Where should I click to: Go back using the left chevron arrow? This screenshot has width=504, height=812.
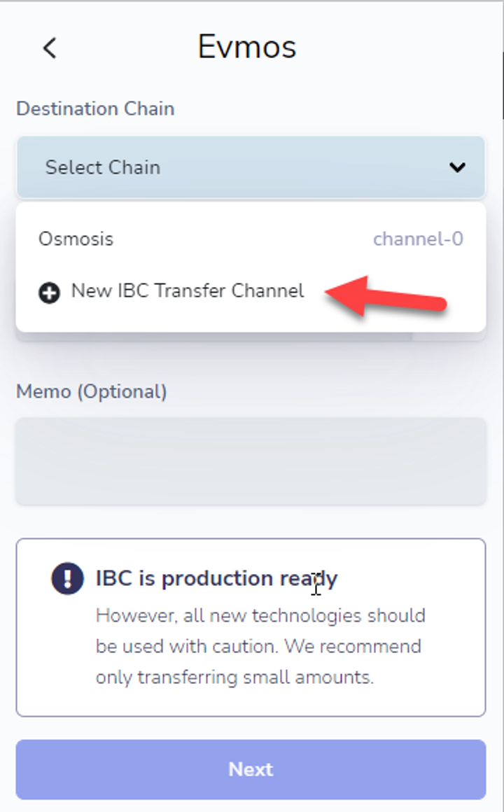[x=49, y=48]
